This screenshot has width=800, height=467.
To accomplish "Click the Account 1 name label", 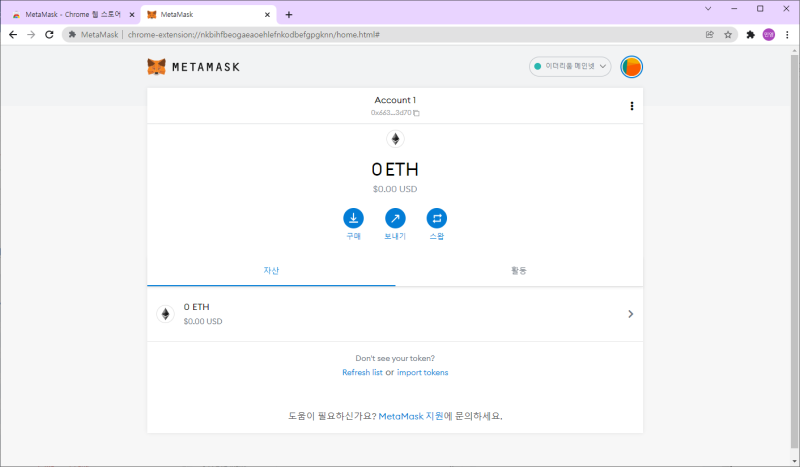I will tap(395, 100).
